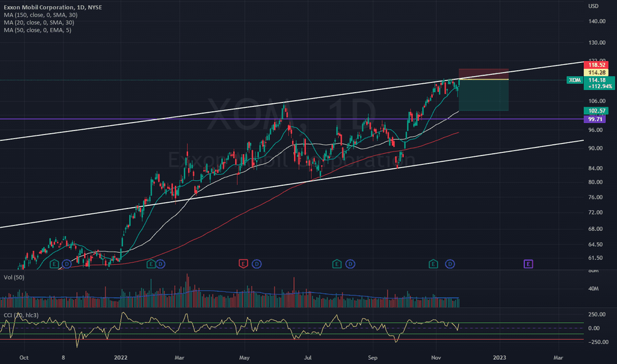617x364 pixels.
Task: Click the dividend D marker at November 8, 2021
Action: tap(66, 264)
